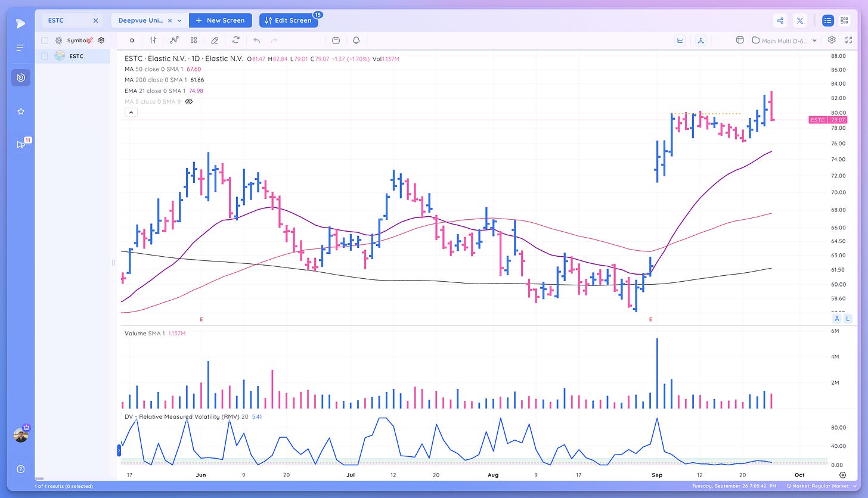
Task: Click the share icon
Action: point(780,20)
